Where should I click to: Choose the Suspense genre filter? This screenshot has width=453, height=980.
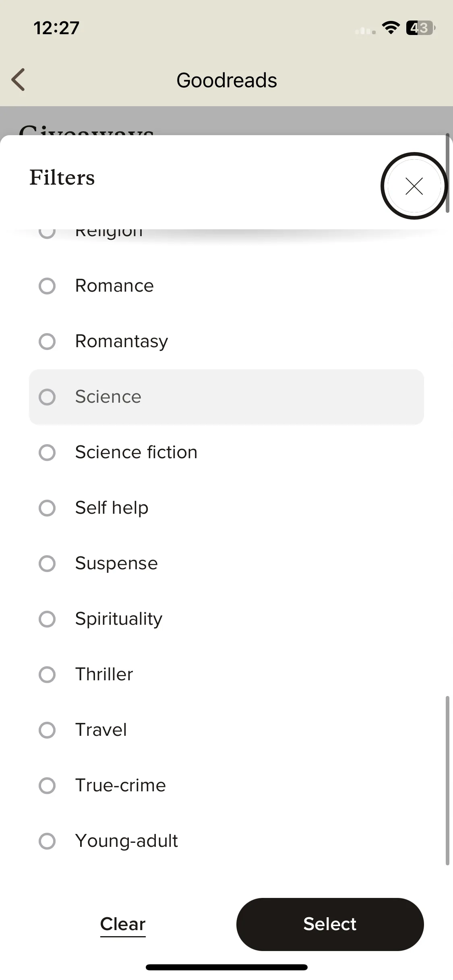(226, 564)
